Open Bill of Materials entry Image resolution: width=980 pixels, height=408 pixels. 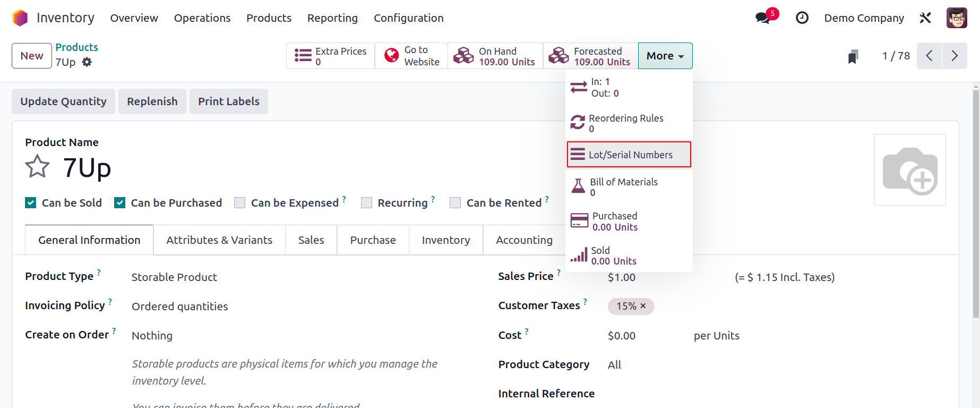point(630,187)
